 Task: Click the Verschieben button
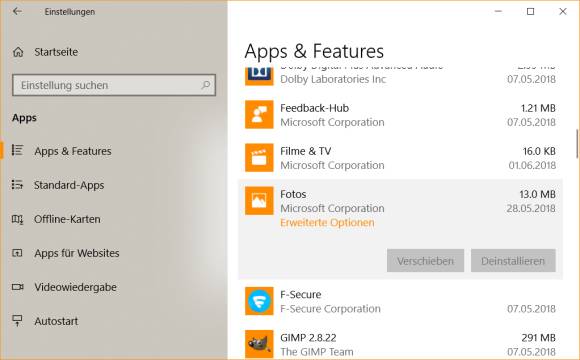pyautogui.click(x=425, y=261)
